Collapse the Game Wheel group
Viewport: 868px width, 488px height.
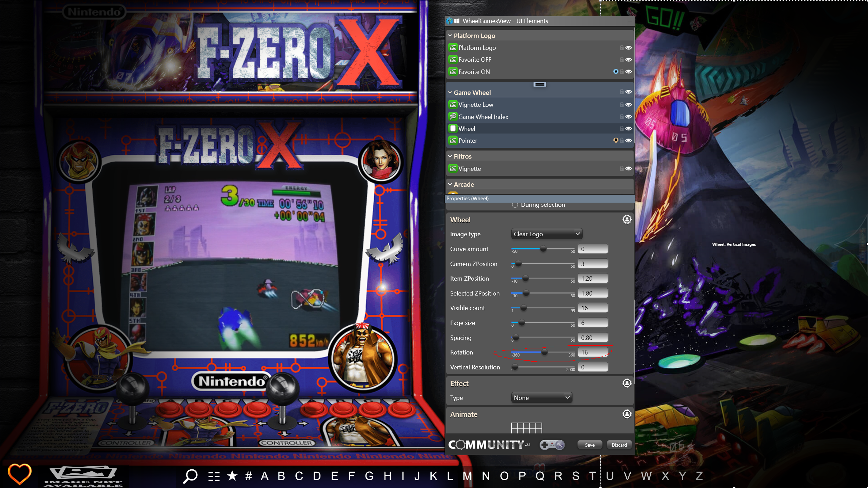(450, 93)
